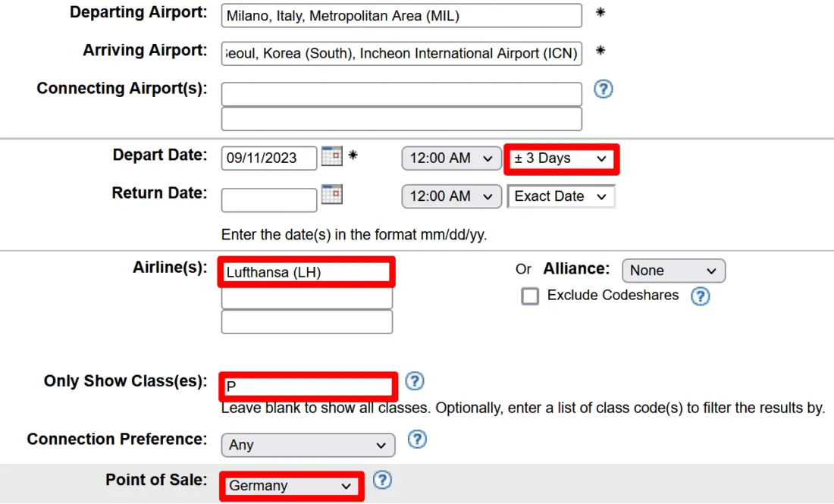Open the Depart Date calendar picker
This screenshot has width=834, height=504.
pyautogui.click(x=331, y=157)
